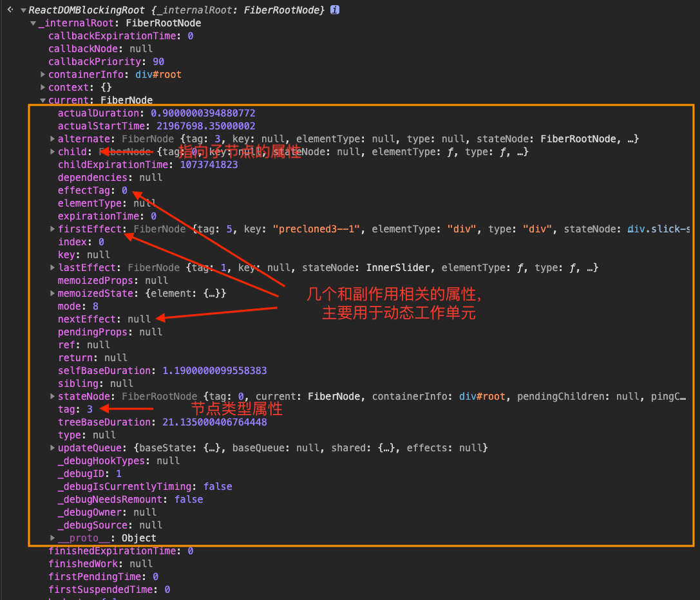Expand the lastEffect FiberNode property

coord(52,268)
